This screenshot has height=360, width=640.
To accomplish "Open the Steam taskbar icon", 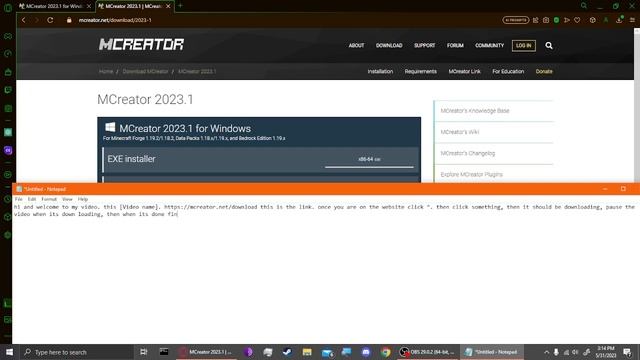I will [x=287, y=352].
